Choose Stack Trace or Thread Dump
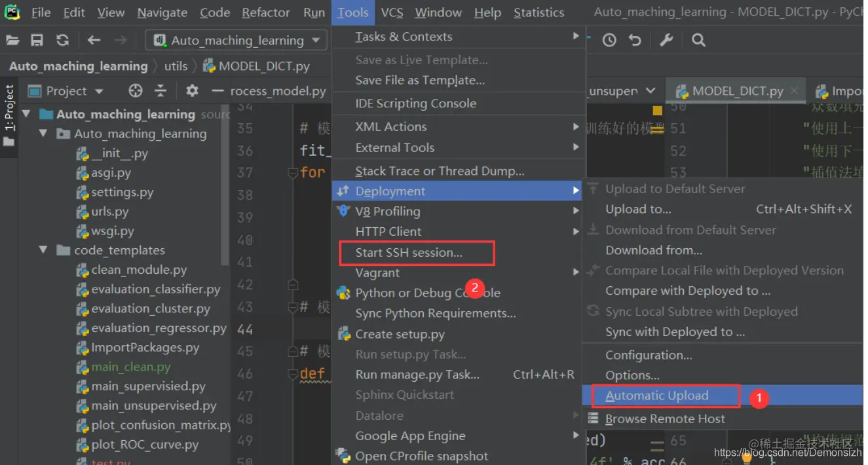This screenshot has width=868, height=465. point(459,171)
